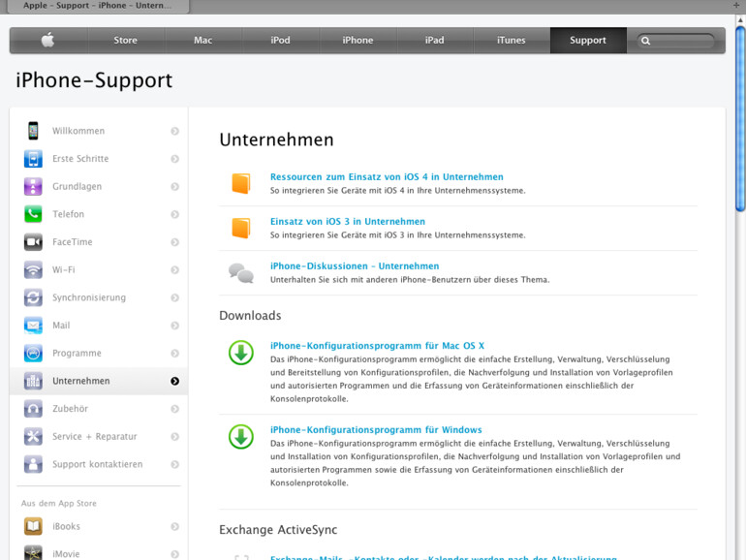Click arrow next to iBooks

175,527
